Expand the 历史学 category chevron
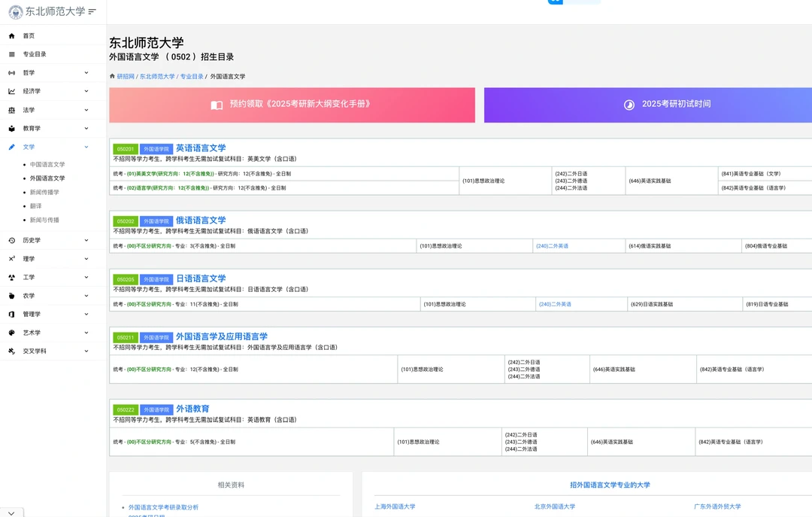The width and height of the screenshot is (812, 517). point(86,240)
